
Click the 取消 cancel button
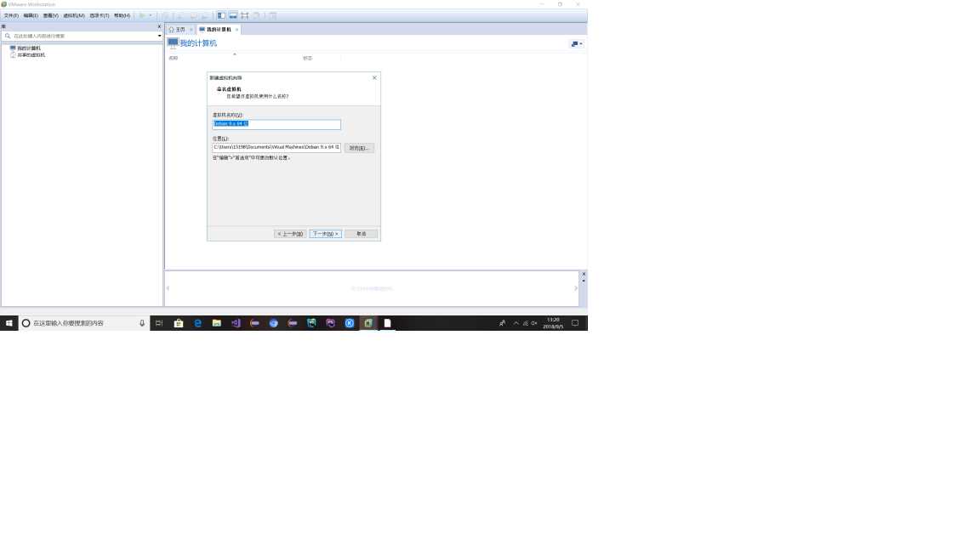click(x=362, y=234)
